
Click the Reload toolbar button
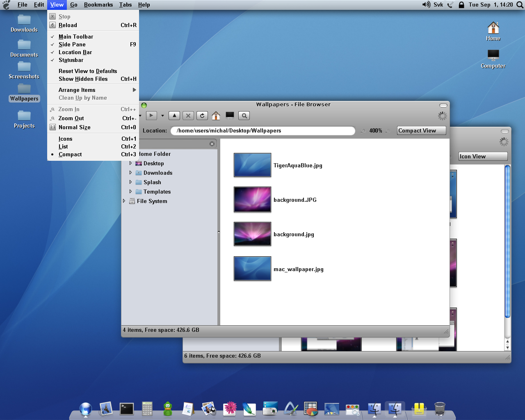coord(202,116)
